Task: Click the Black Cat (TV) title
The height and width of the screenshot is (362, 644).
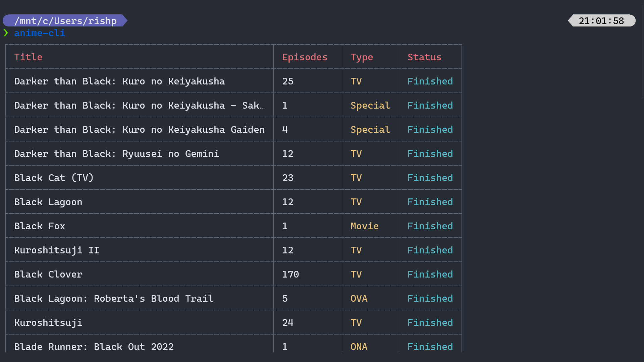Action: [x=54, y=178]
